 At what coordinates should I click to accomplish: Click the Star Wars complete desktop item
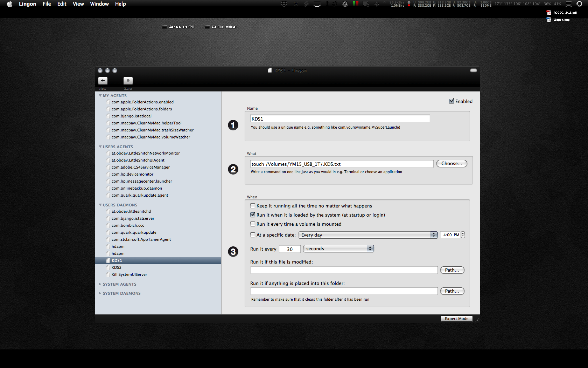(x=221, y=27)
